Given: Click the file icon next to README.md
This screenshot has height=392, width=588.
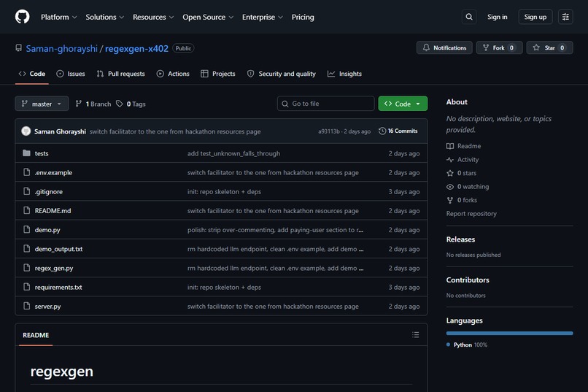Looking at the screenshot, I should coord(26,210).
